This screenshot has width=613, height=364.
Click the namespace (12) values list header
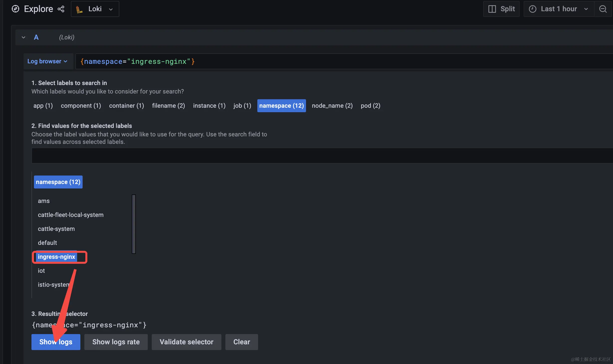coord(58,182)
